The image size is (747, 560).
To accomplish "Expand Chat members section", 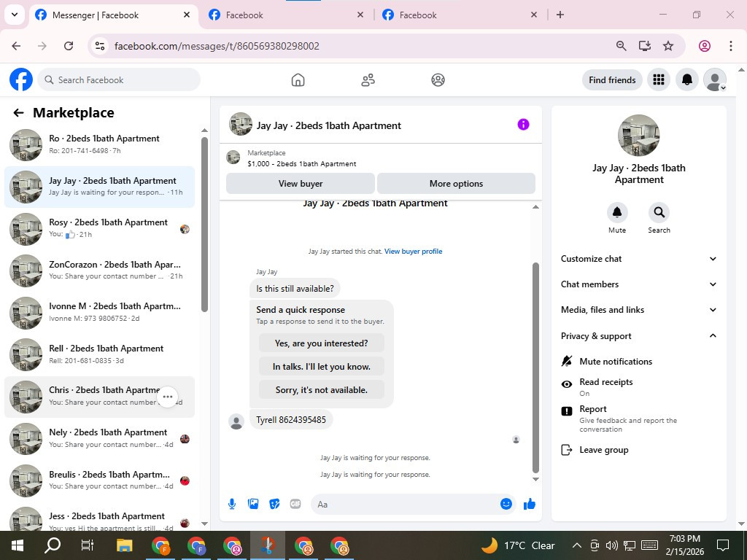I will point(639,284).
